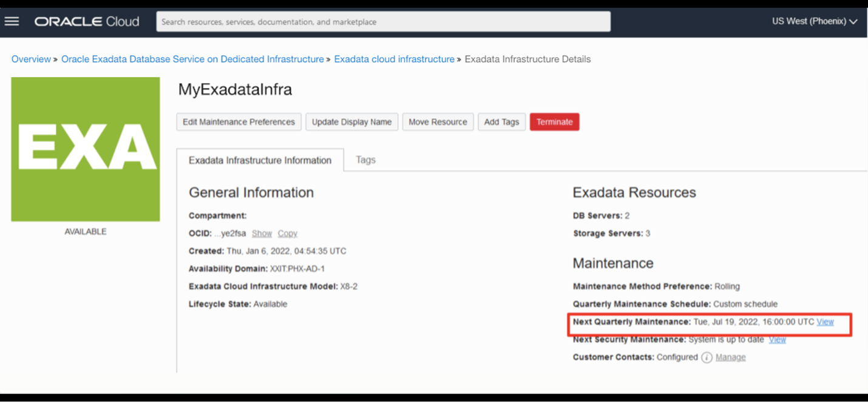The height and width of the screenshot is (404, 868).
Task: Switch to the Tags tab
Action: click(365, 160)
